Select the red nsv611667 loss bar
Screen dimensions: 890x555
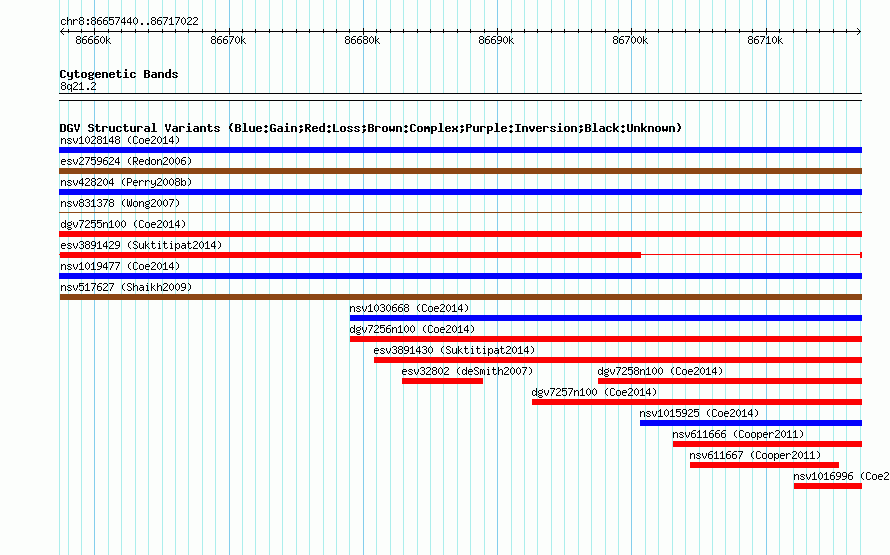click(x=765, y=465)
